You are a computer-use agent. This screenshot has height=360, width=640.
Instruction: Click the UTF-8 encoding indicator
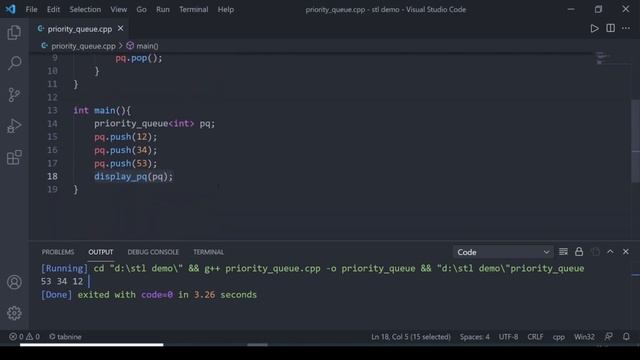pyautogui.click(x=508, y=337)
